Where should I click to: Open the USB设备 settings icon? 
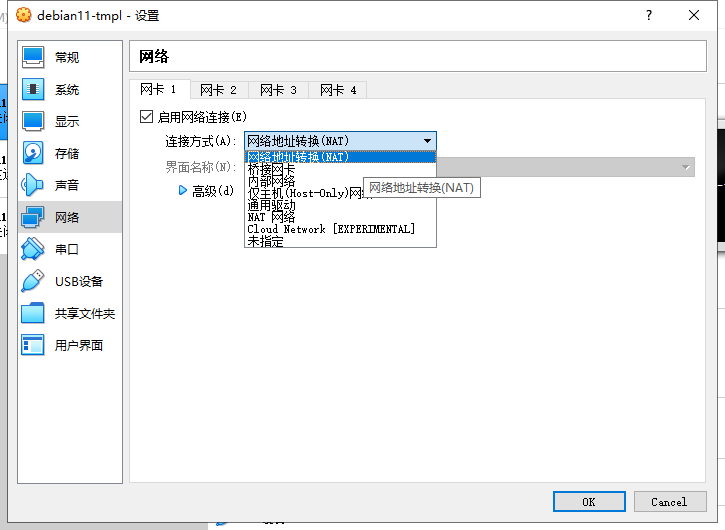33,281
